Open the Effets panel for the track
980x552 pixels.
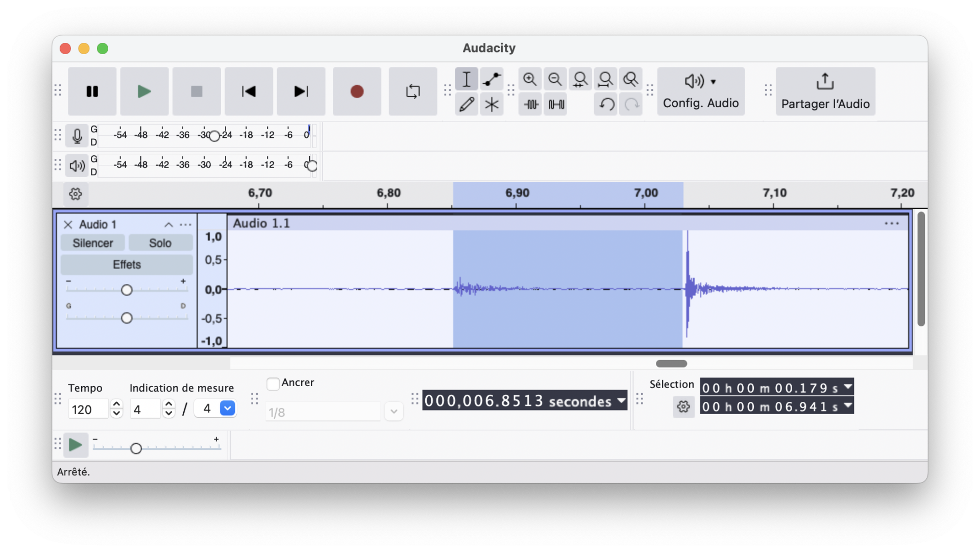[x=127, y=265]
